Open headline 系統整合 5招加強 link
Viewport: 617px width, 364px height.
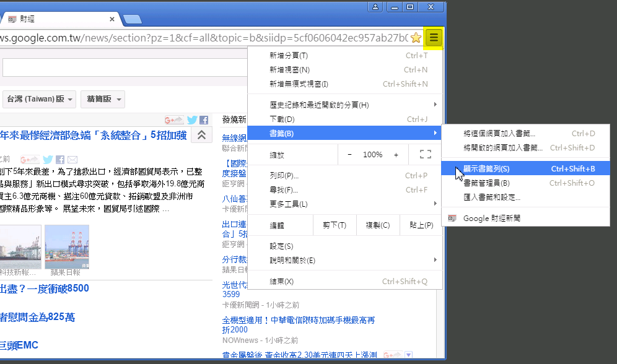tap(94, 135)
